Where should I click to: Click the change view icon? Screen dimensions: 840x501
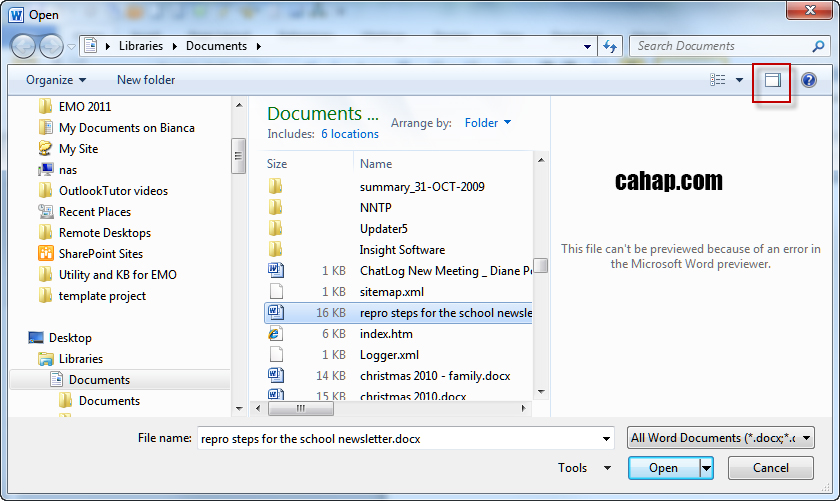pos(717,81)
